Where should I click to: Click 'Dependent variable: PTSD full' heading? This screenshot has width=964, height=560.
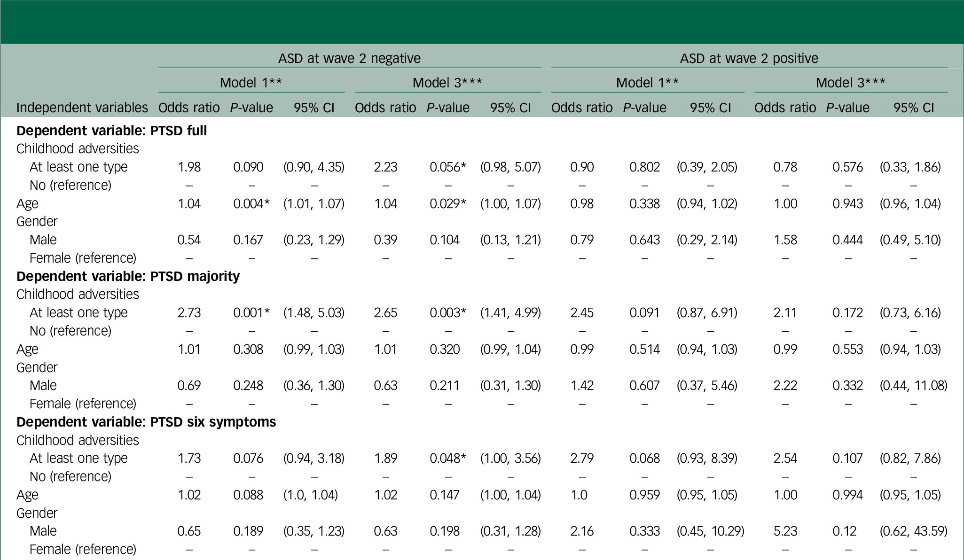(111, 130)
